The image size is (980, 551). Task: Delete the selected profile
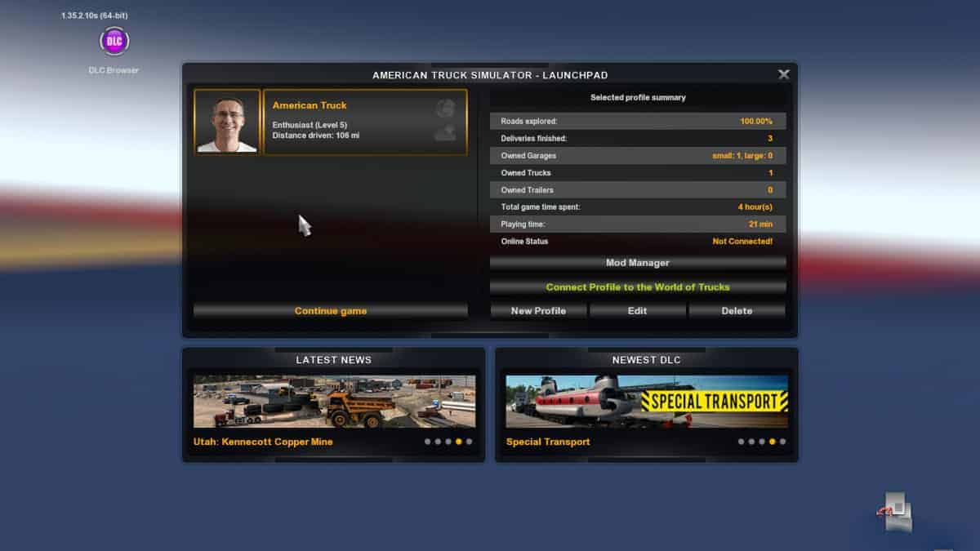tap(737, 311)
